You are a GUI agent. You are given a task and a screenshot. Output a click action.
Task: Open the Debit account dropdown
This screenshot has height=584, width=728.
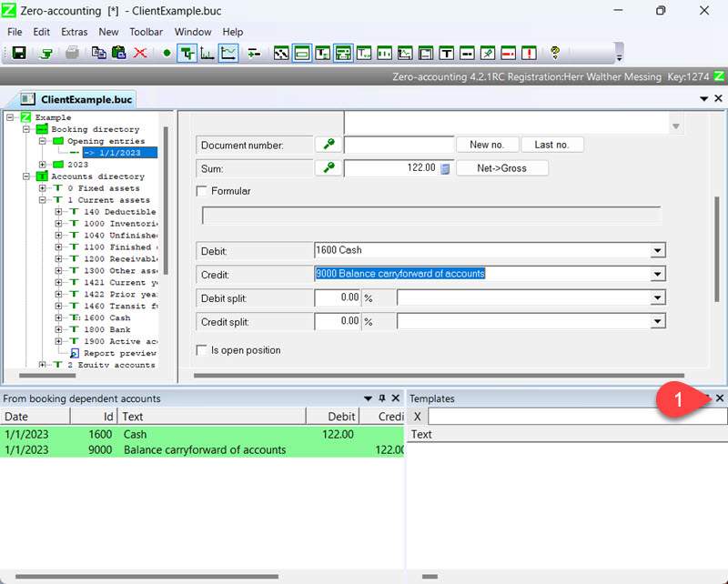tap(657, 250)
